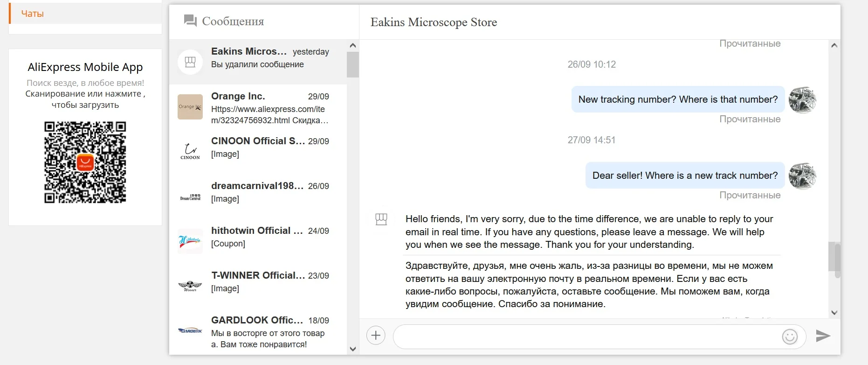Open the emoji picker smiley icon
This screenshot has height=365, width=868.
click(790, 337)
